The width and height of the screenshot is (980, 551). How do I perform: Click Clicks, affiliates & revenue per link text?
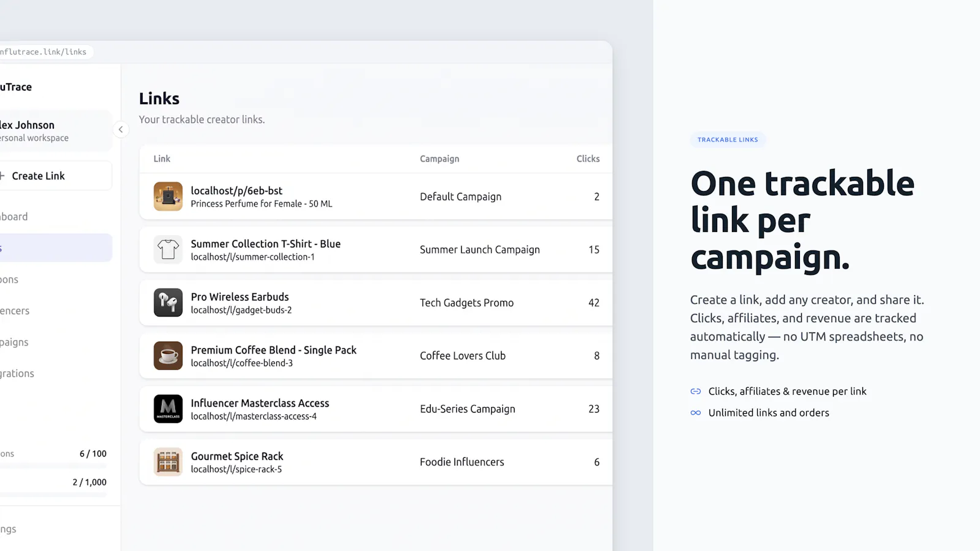coord(788,391)
